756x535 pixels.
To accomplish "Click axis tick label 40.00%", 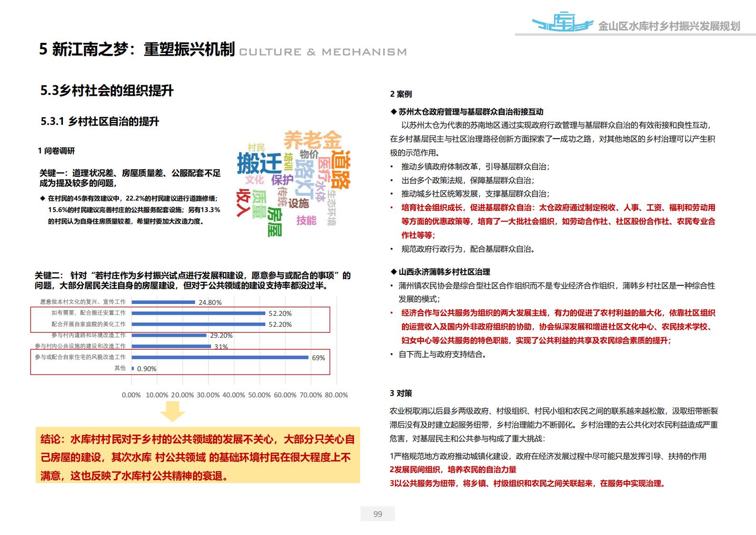I will coord(234,395).
